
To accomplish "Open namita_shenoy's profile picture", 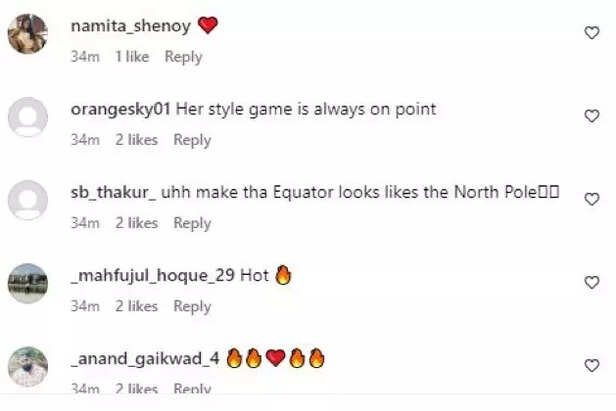I will (28, 34).
